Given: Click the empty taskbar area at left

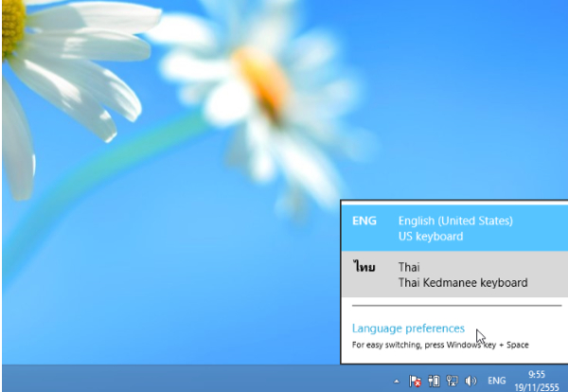Looking at the screenshot, I should pos(181,379).
